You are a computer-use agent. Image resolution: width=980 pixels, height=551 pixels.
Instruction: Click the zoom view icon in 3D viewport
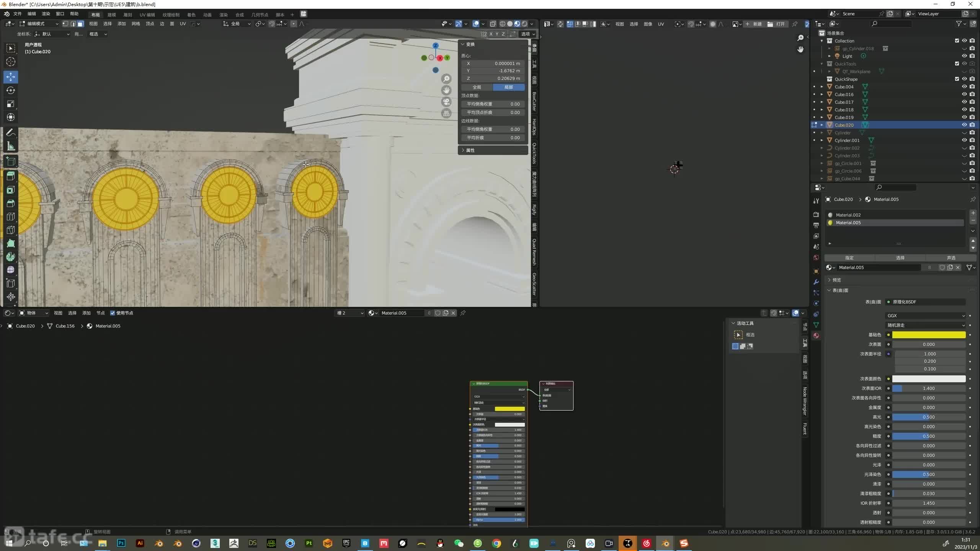pos(446,79)
